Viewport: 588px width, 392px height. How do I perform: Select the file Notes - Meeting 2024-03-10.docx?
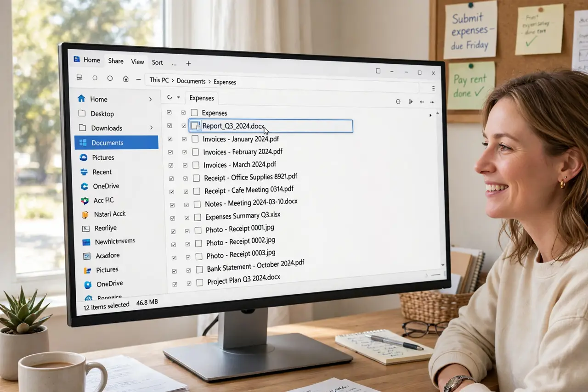[251, 202]
